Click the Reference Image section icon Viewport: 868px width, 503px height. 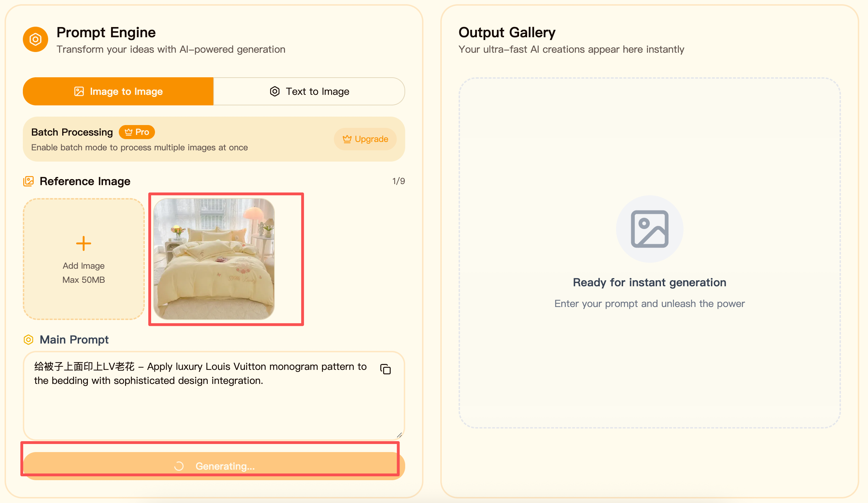[x=28, y=181]
